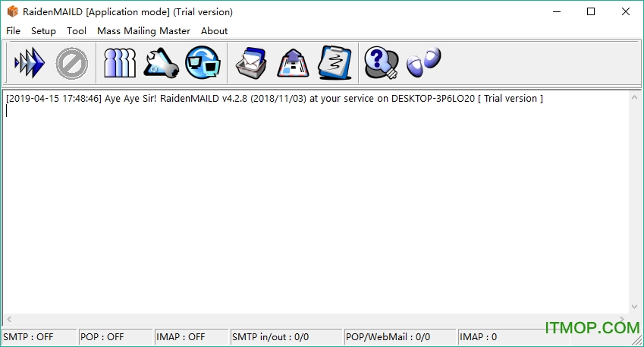The height and width of the screenshot is (347, 644).
Task: Click the horizontal scrollbar left arrow
Action: (9, 319)
